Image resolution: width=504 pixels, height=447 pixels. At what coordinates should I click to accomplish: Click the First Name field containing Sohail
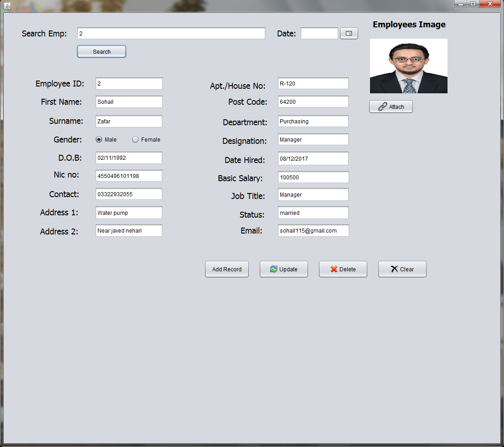pos(129,102)
